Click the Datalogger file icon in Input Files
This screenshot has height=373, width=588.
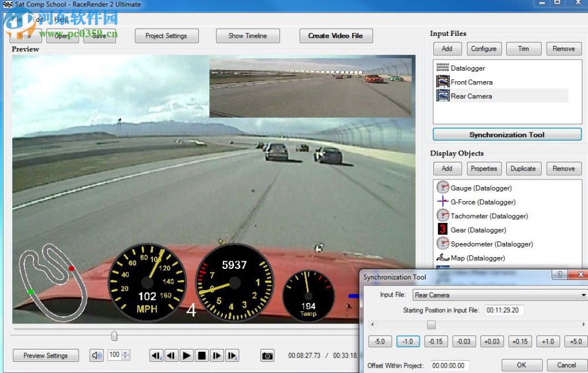pos(443,68)
